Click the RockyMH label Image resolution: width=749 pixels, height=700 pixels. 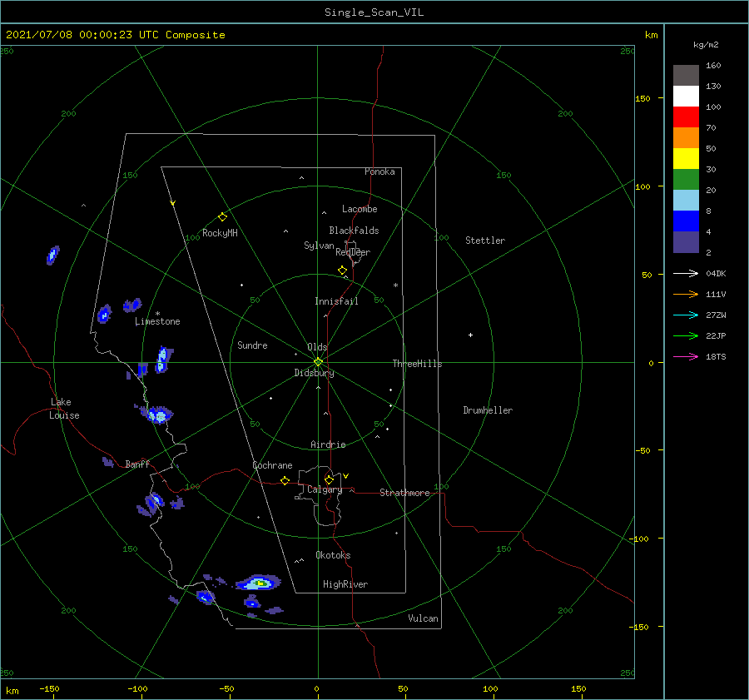tap(220, 233)
